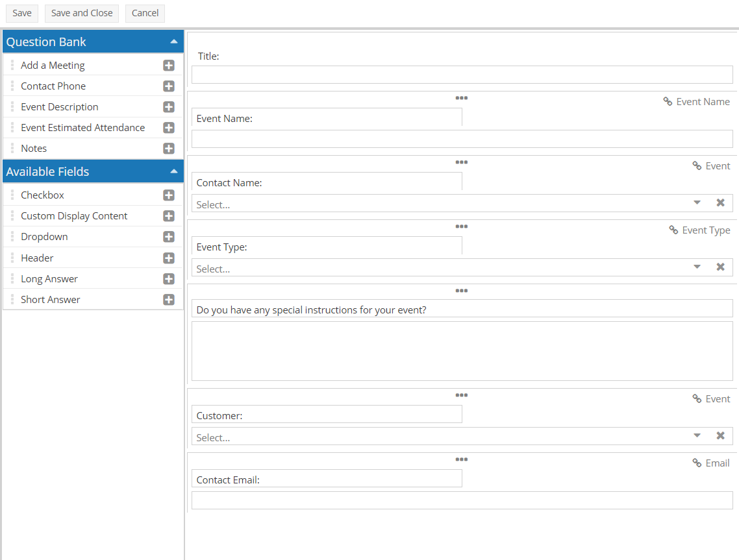Click the special instructions answer area
739x560 pixels.
[x=462, y=351]
